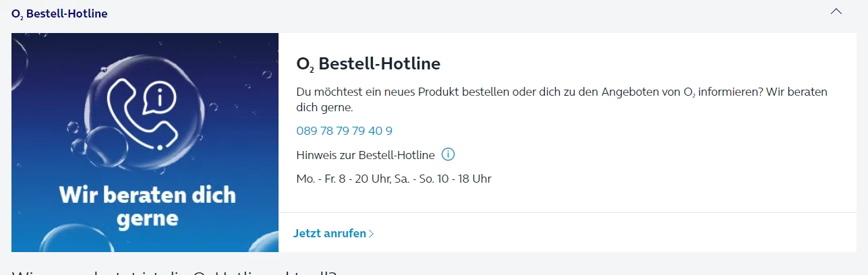Collapse the O2 Bestell-Hotline section chevron
868x275 pixels.
(836, 12)
